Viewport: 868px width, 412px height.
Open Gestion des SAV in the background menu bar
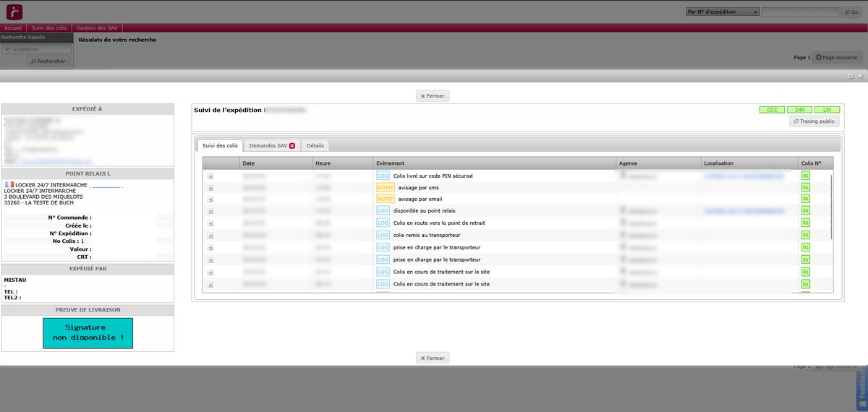click(97, 27)
